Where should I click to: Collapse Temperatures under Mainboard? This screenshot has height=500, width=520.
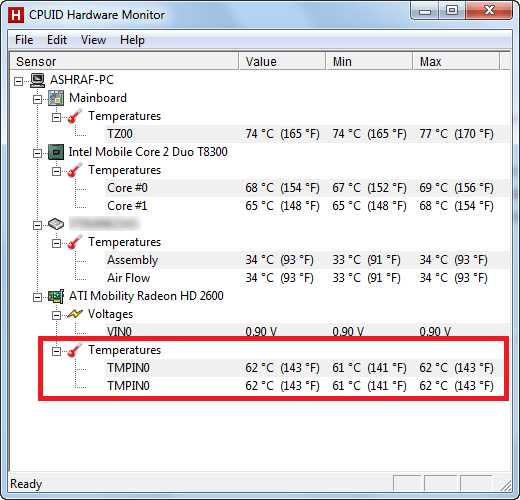click(57, 117)
